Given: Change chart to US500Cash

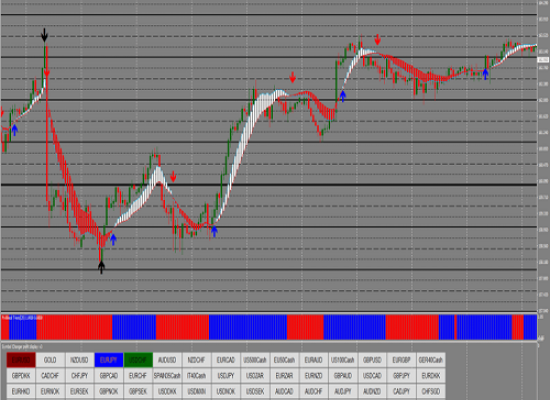Looking at the screenshot, I should tap(255, 360).
